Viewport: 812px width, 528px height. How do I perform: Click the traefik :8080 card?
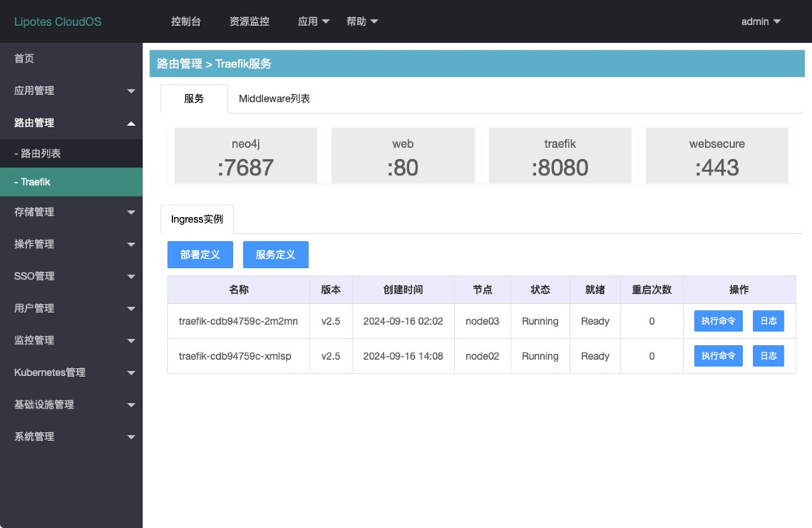click(x=559, y=155)
